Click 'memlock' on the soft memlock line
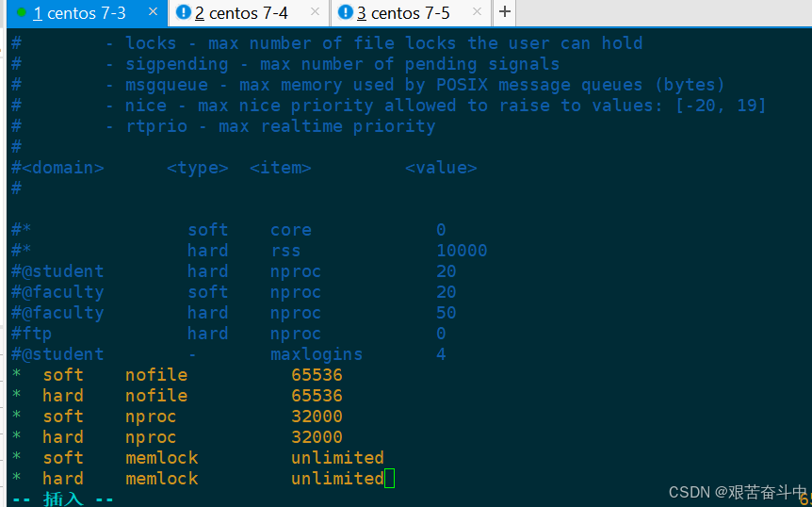Image resolution: width=812 pixels, height=507 pixels. [x=161, y=458]
